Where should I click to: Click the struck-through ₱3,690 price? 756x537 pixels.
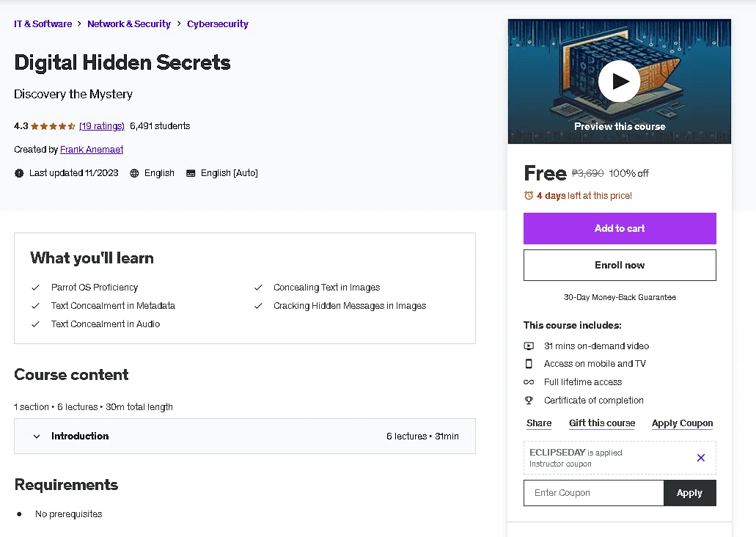coord(587,173)
